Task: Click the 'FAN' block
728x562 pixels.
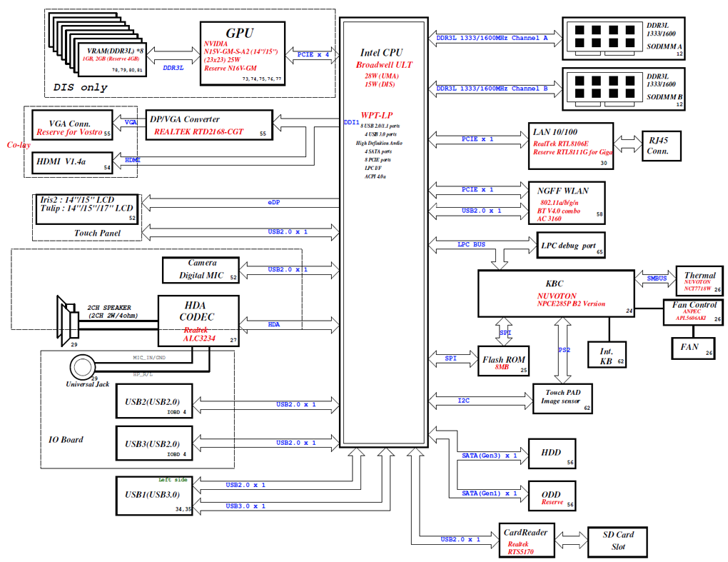Action: tap(693, 348)
